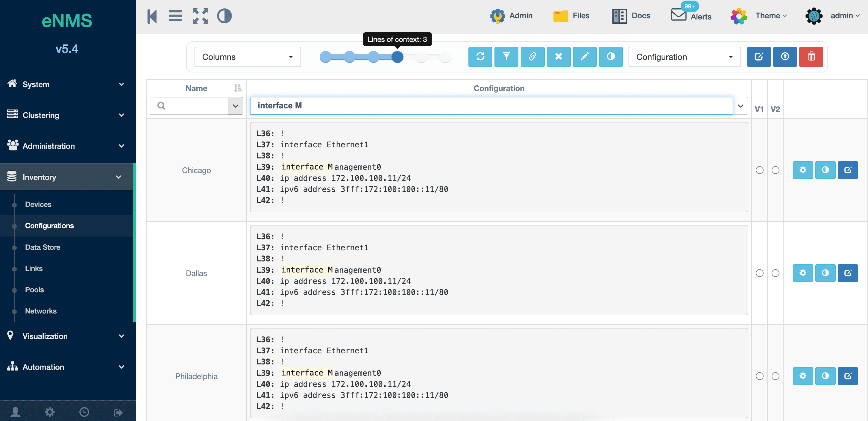Viewport: 868px width, 421px height.
Task: Open the Configuration search options chevron
Action: coord(740,105)
